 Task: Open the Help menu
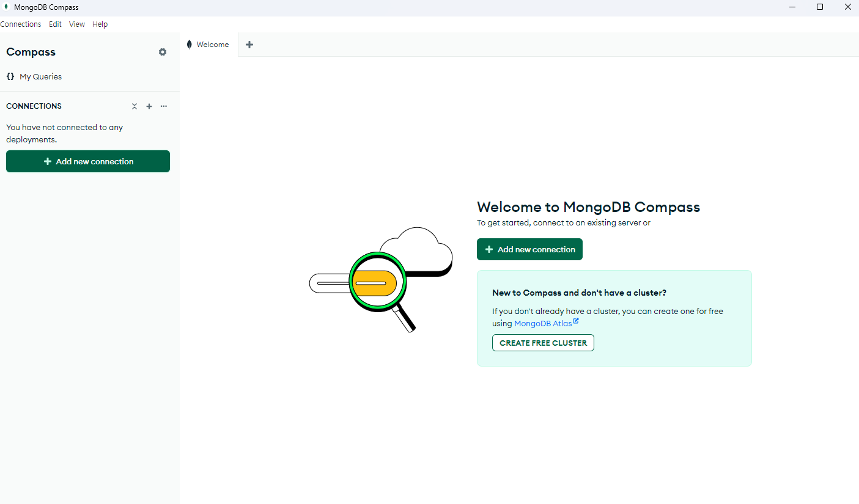pos(100,24)
